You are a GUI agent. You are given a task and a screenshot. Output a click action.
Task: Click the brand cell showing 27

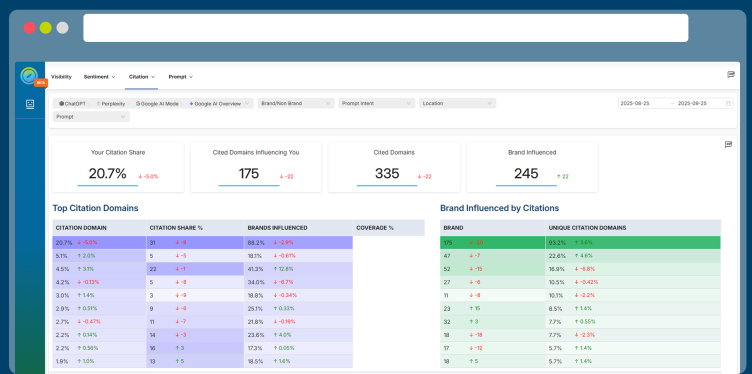[x=493, y=282]
